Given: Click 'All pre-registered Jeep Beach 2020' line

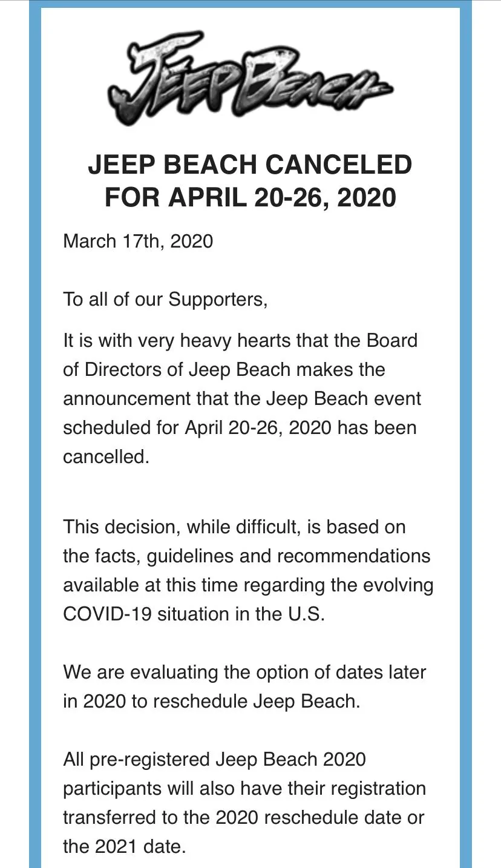Looking at the screenshot, I should (x=215, y=759).
